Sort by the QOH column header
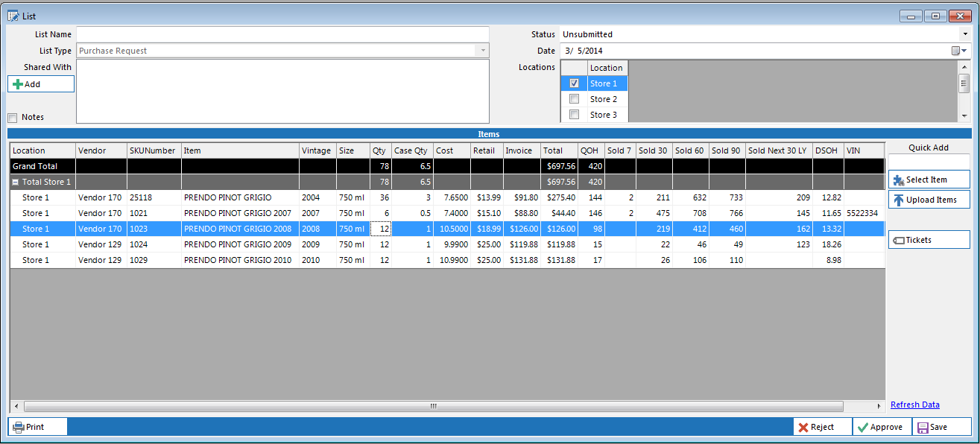 (x=591, y=150)
